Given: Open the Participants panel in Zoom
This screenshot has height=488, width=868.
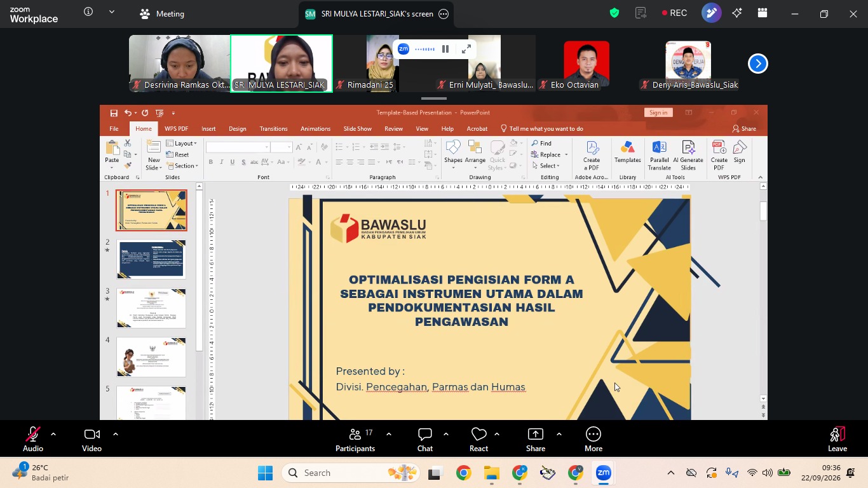Looking at the screenshot, I should pyautogui.click(x=355, y=439).
